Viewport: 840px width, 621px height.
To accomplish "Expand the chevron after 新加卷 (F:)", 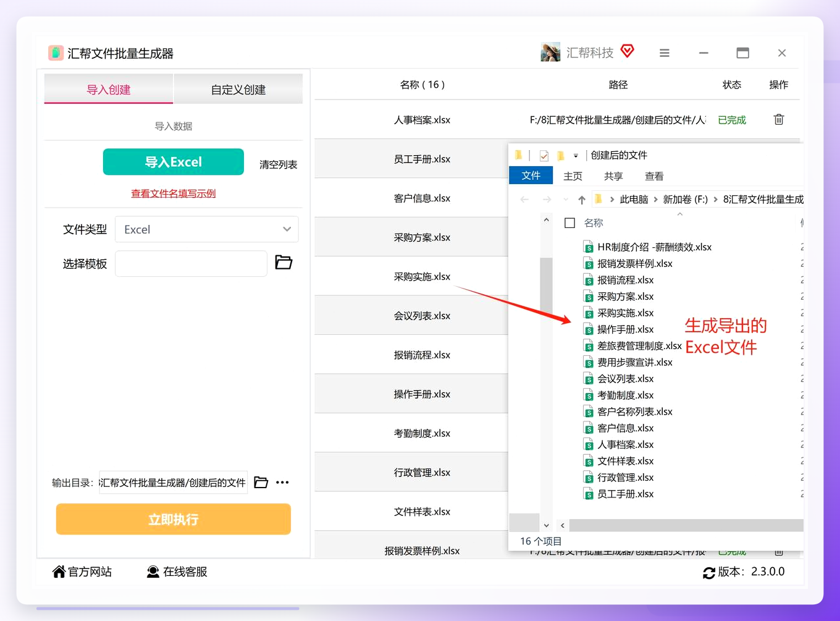I will 715,199.
